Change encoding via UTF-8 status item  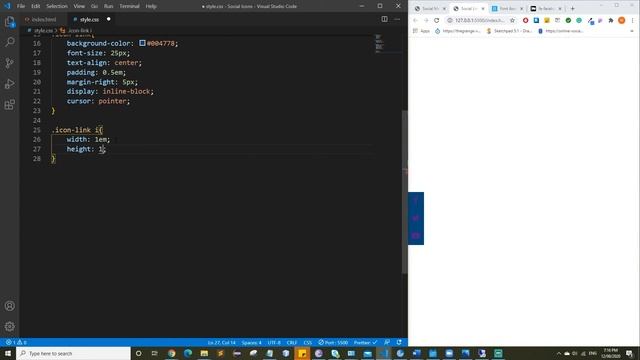(x=274, y=342)
